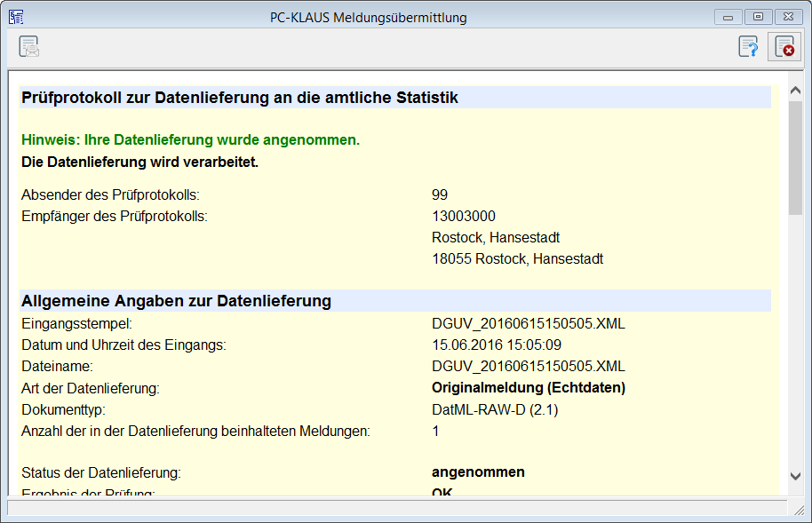The width and height of the screenshot is (812, 523).
Task: Click the Originalmeldung (Echtdaten) value
Action: pos(529,388)
